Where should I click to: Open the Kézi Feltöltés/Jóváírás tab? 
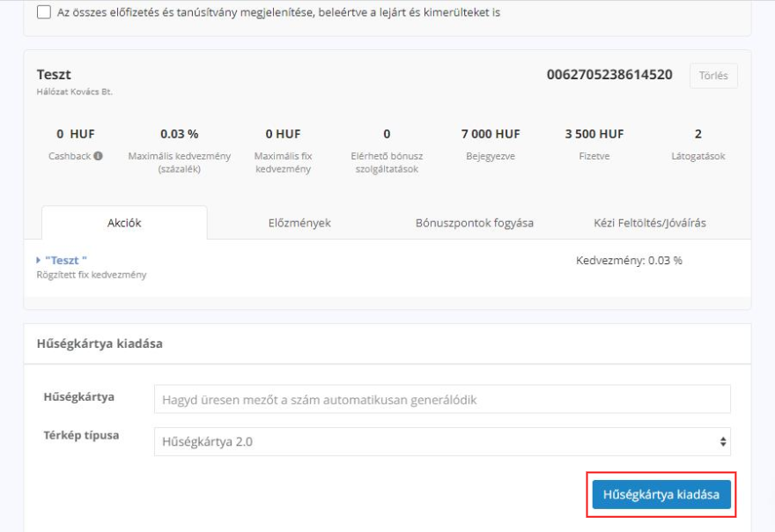(x=649, y=223)
